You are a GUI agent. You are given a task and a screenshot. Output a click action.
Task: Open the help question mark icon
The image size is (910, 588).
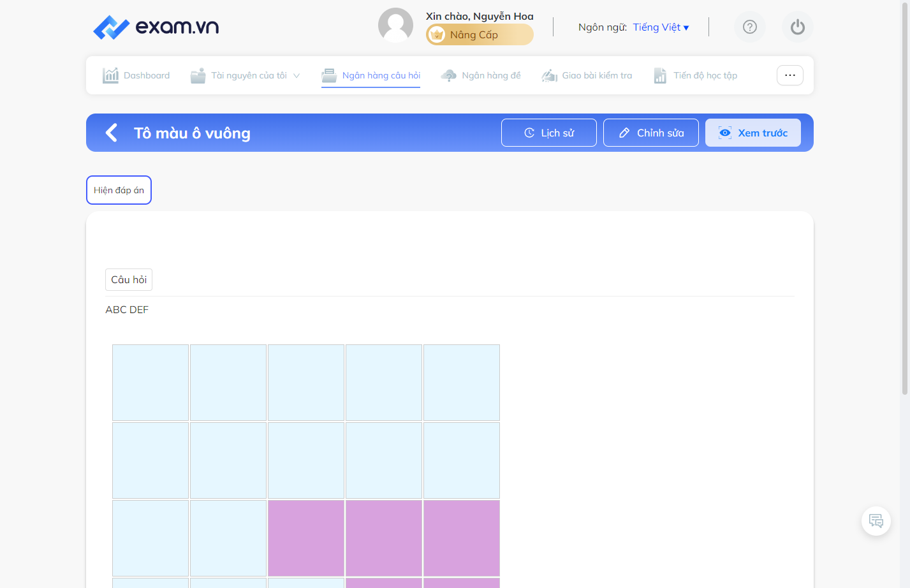750,27
